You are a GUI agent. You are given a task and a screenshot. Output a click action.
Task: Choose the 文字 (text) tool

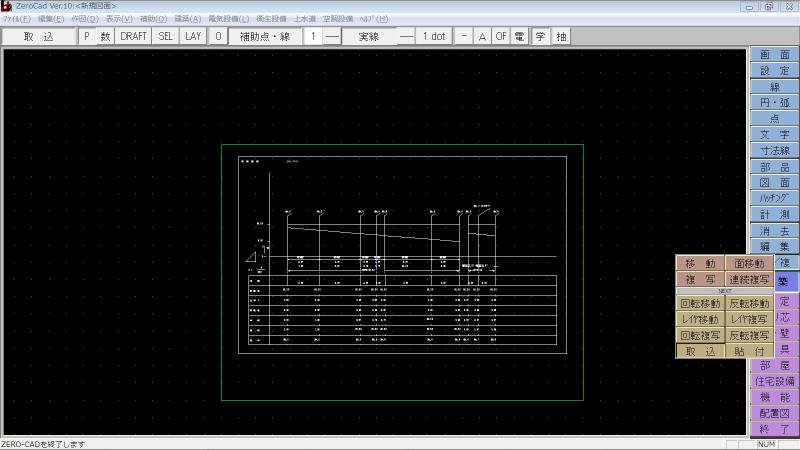pyautogui.click(x=774, y=134)
